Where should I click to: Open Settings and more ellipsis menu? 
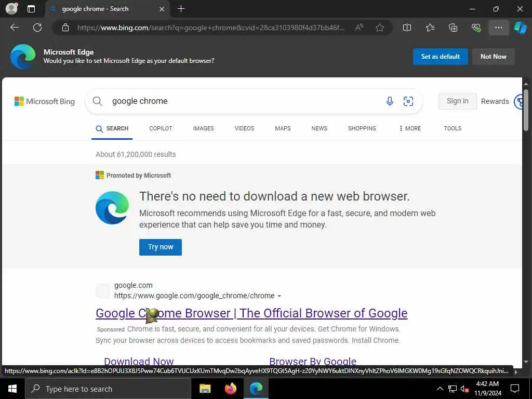tap(498, 28)
